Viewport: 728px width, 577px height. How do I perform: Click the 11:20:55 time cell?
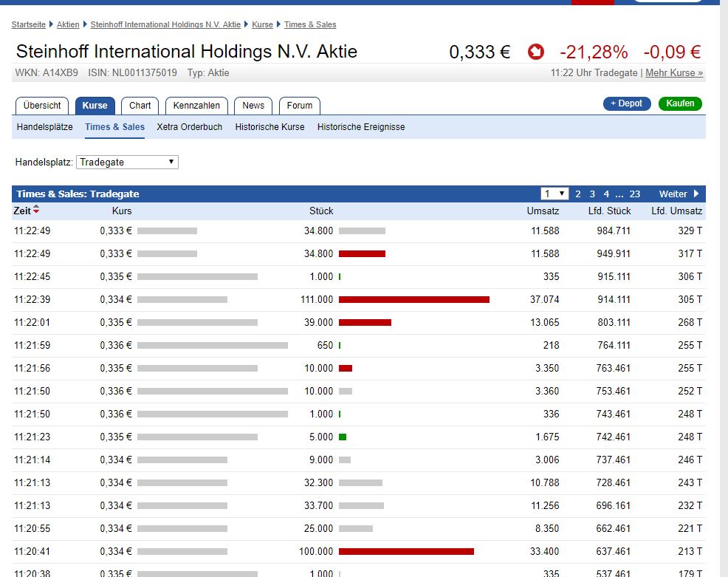(32, 528)
